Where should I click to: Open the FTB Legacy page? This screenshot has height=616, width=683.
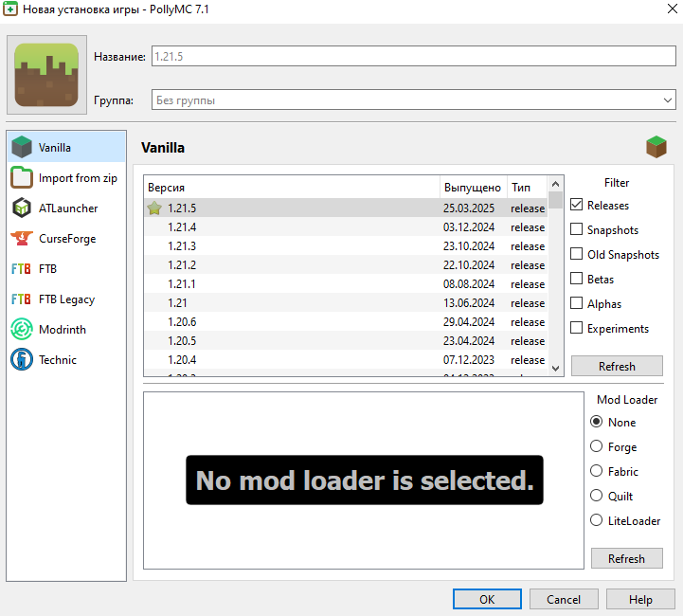point(66,299)
